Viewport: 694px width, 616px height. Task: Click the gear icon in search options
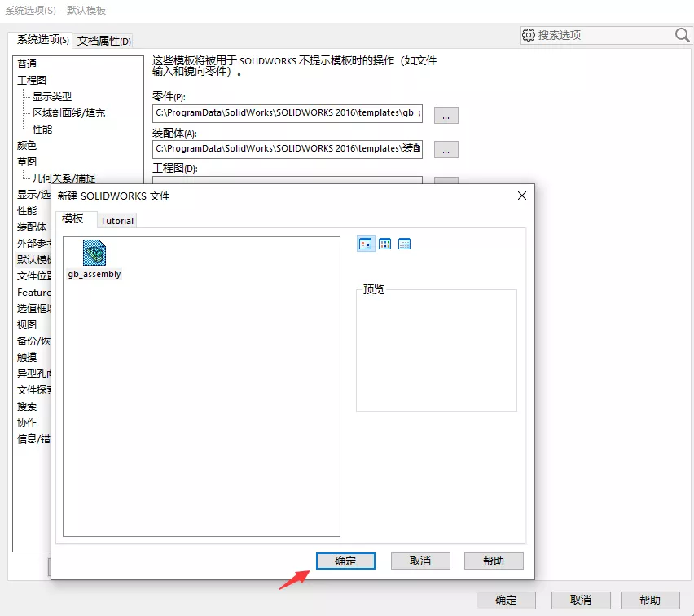click(x=529, y=35)
